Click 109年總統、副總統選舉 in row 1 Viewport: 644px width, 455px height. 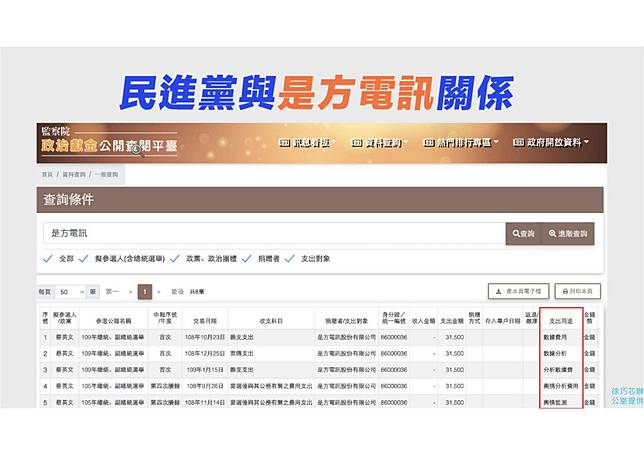(x=113, y=337)
